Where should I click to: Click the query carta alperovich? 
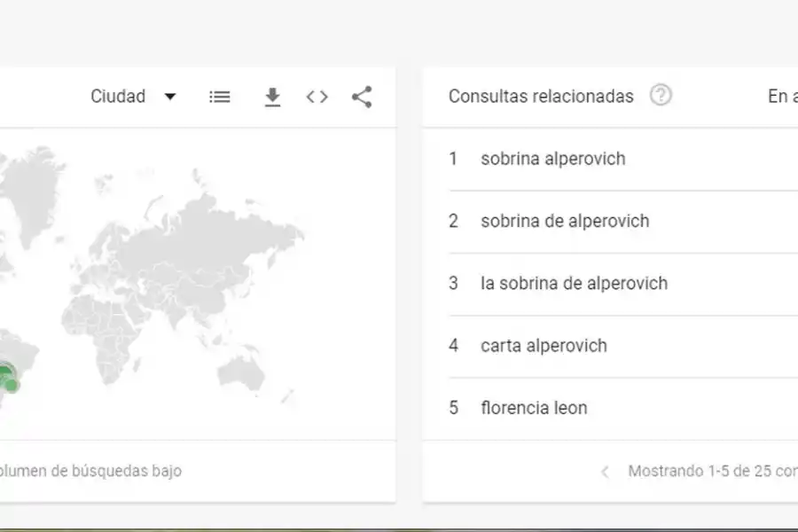click(544, 346)
